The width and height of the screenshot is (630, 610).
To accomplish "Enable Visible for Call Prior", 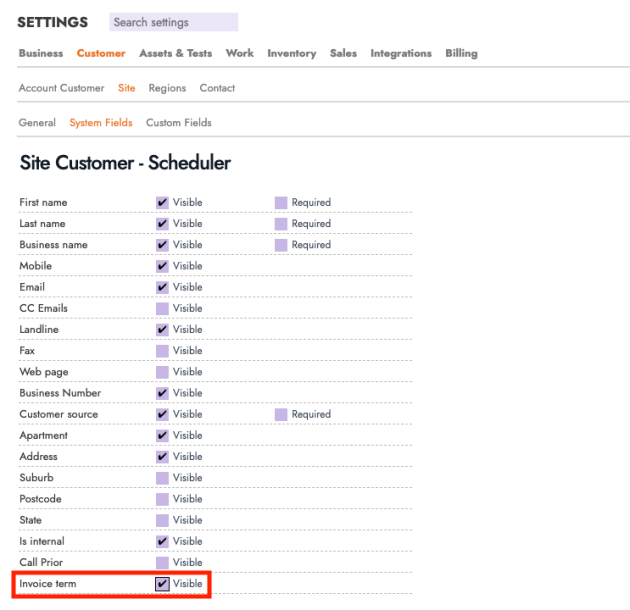I will pyautogui.click(x=162, y=563).
